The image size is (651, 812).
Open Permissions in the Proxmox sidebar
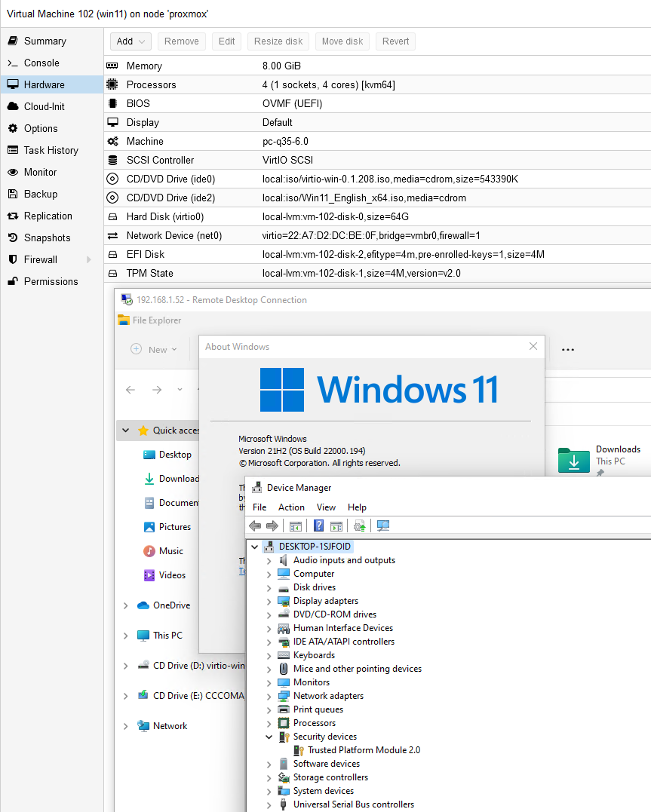[x=52, y=281]
